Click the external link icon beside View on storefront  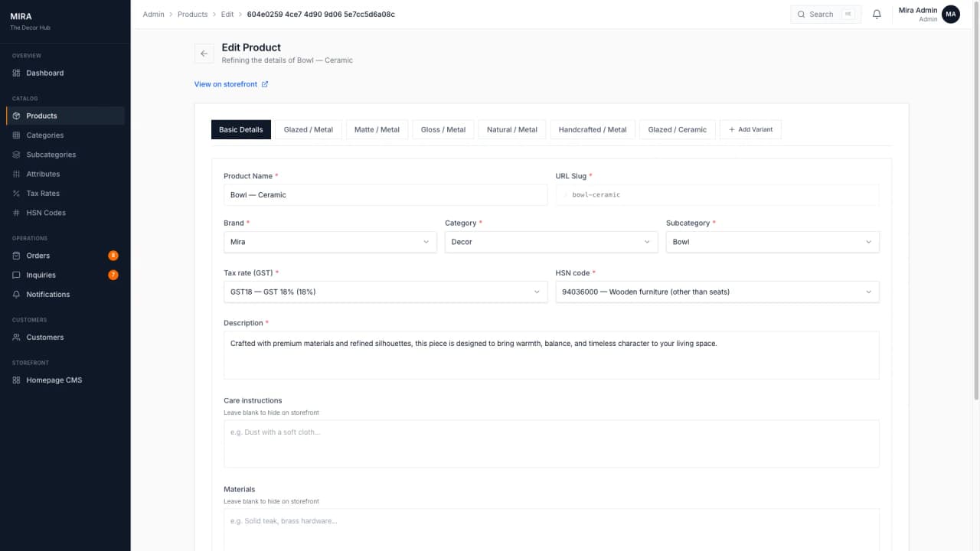[x=265, y=84]
